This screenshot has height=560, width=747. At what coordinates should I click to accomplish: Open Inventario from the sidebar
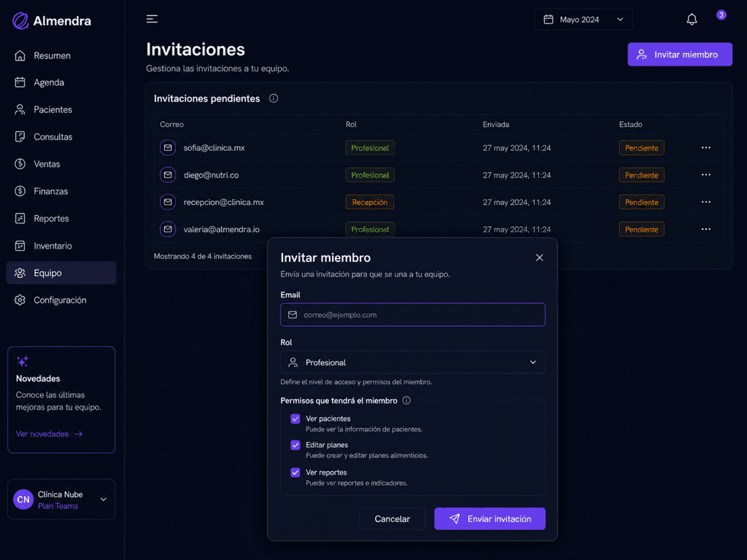point(61,246)
